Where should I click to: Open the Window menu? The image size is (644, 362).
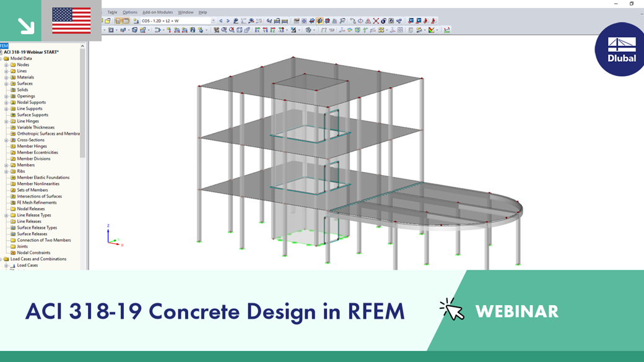pyautogui.click(x=186, y=12)
